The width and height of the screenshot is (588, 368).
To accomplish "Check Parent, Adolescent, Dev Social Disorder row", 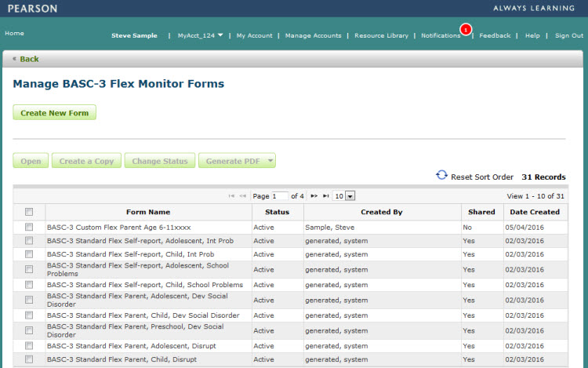I will 29,300.
